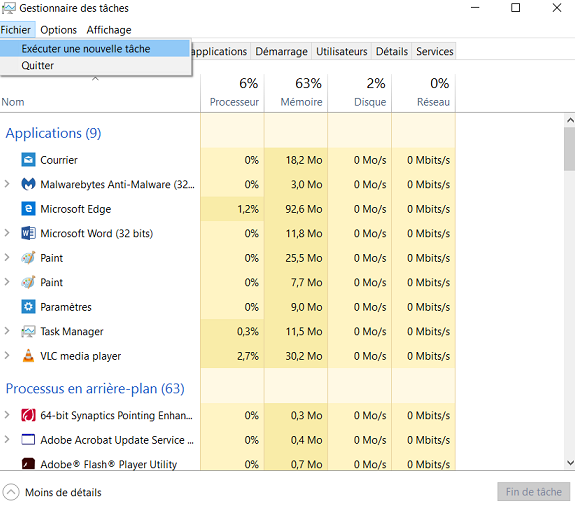575x512 pixels.
Task: Click the Paramètres gear icon
Action: click(28, 307)
